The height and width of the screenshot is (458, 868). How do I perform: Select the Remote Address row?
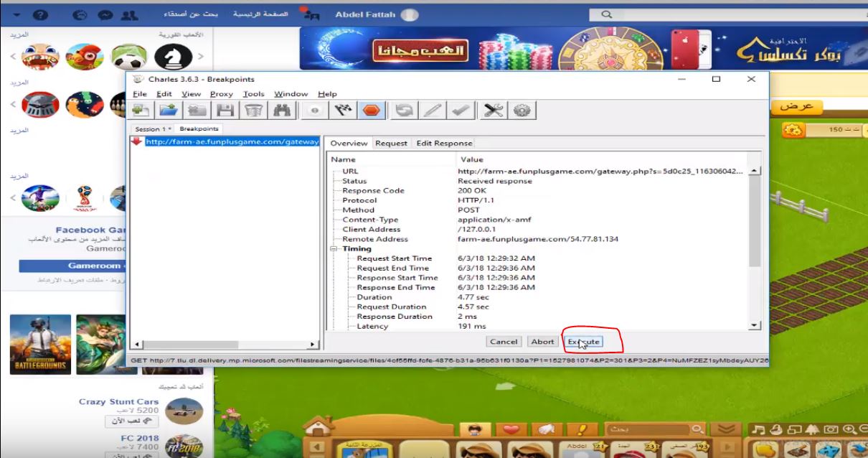538,239
